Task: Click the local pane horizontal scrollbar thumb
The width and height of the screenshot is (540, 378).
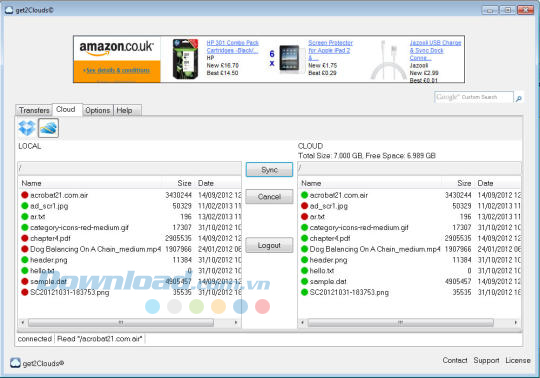Action: tap(121, 323)
